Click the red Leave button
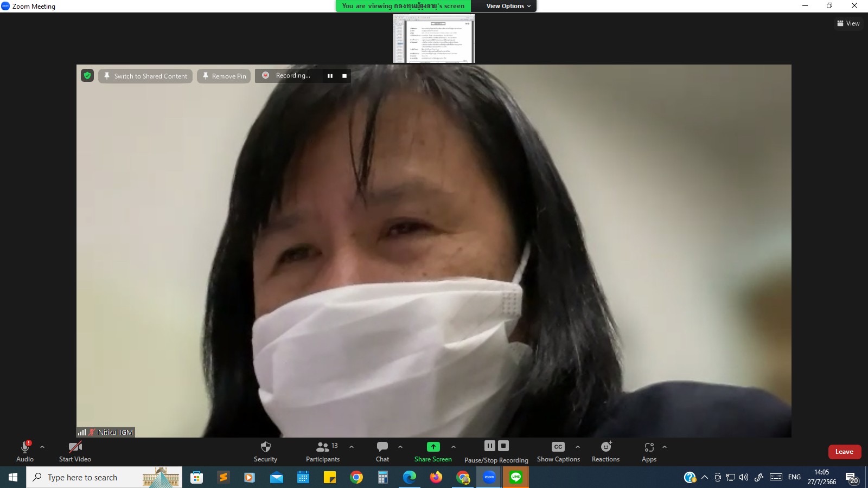This screenshot has height=488, width=868. (844, 452)
